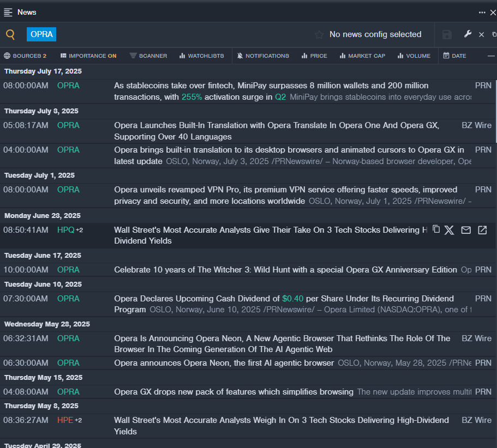Click the chart icon beside Volume
This screenshot has height=448, width=497.
400,56
